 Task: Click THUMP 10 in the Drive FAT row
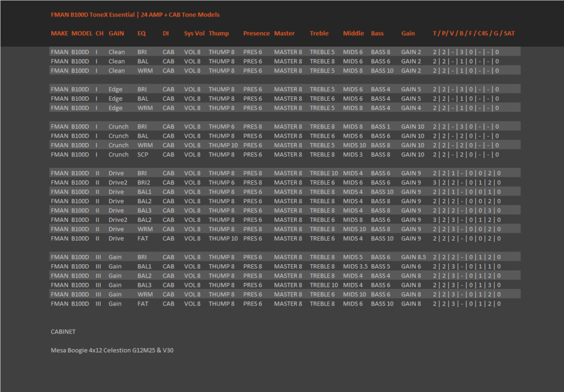click(x=223, y=239)
